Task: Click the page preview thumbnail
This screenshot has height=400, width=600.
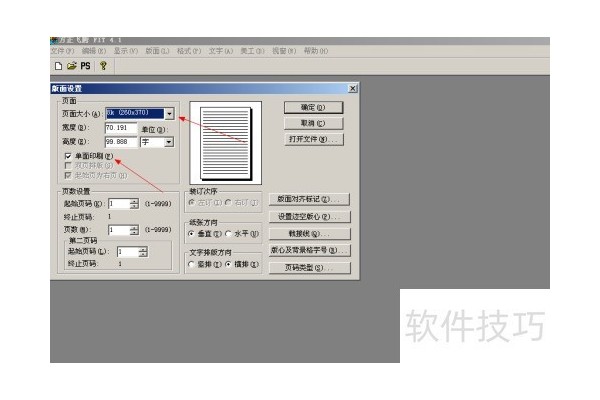Action: pos(226,143)
